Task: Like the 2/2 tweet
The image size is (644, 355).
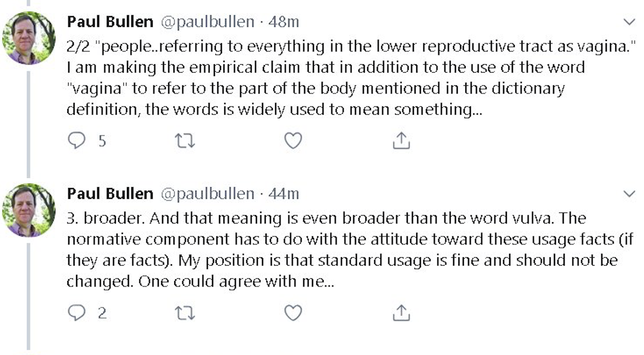Action: tap(293, 141)
